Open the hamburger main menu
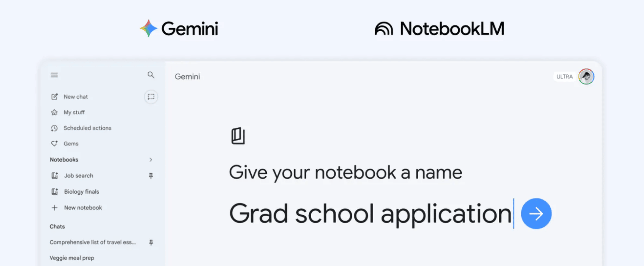 click(54, 75)
